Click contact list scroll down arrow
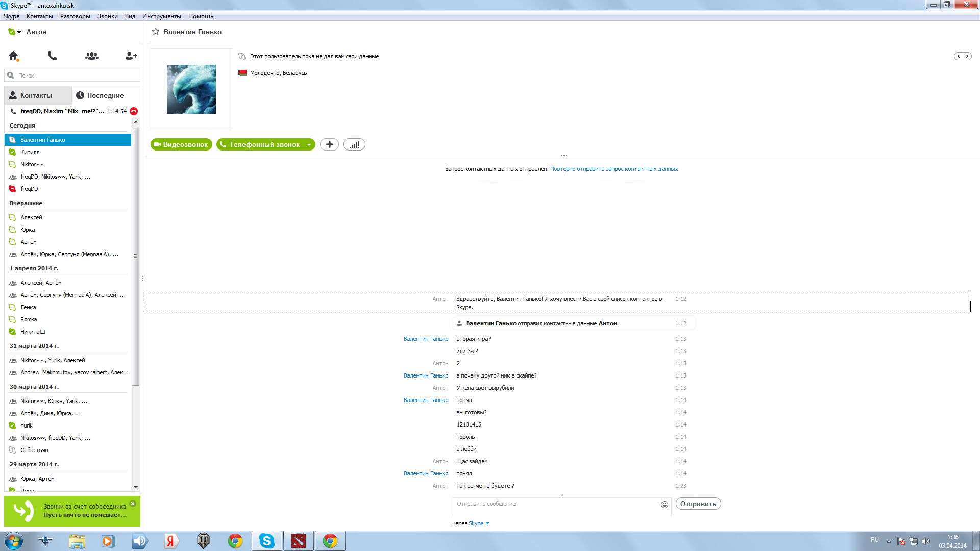This screenshot has height=551, width=980. [x=136, y=487]
